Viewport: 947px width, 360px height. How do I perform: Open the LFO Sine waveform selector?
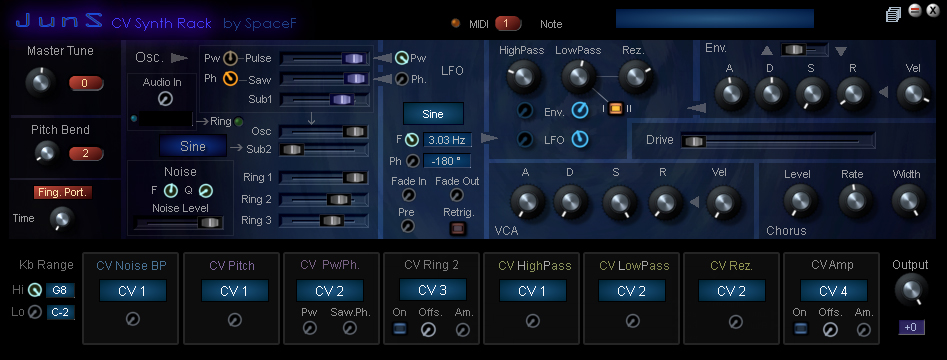433,114
